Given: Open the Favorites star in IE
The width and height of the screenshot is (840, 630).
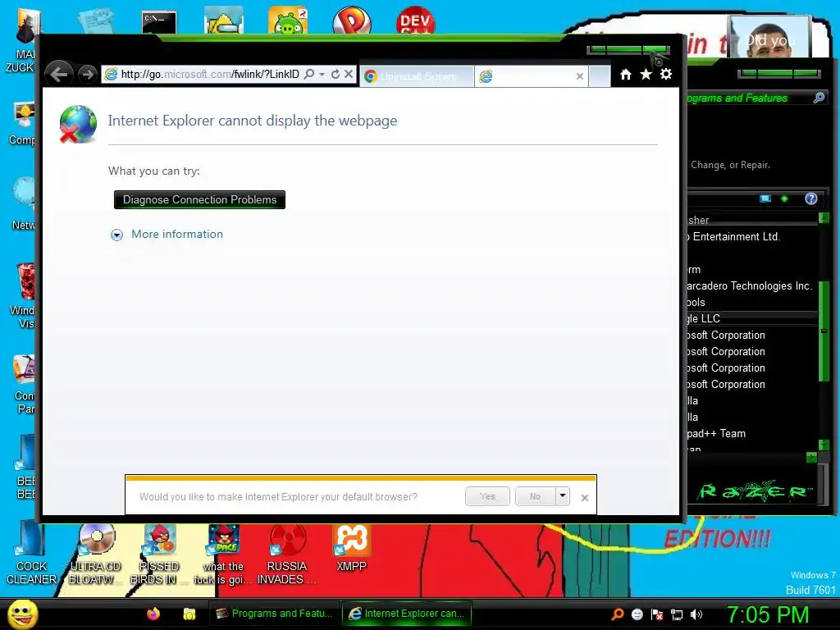Looking at the screenshot, I should point(646,75).
